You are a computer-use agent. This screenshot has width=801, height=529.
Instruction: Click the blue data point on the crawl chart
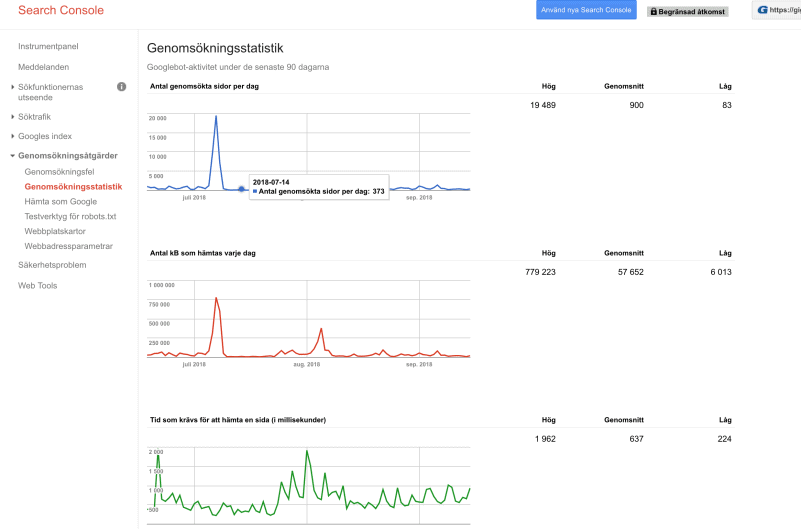tap(241, 188)
